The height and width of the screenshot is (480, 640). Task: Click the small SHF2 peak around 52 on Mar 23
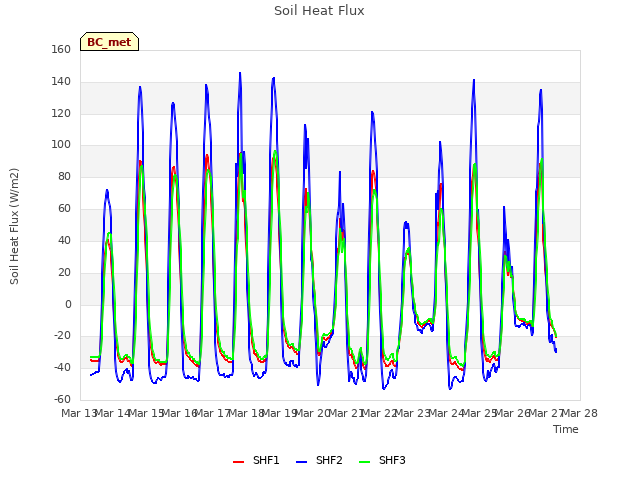click(x=406, y=222)
